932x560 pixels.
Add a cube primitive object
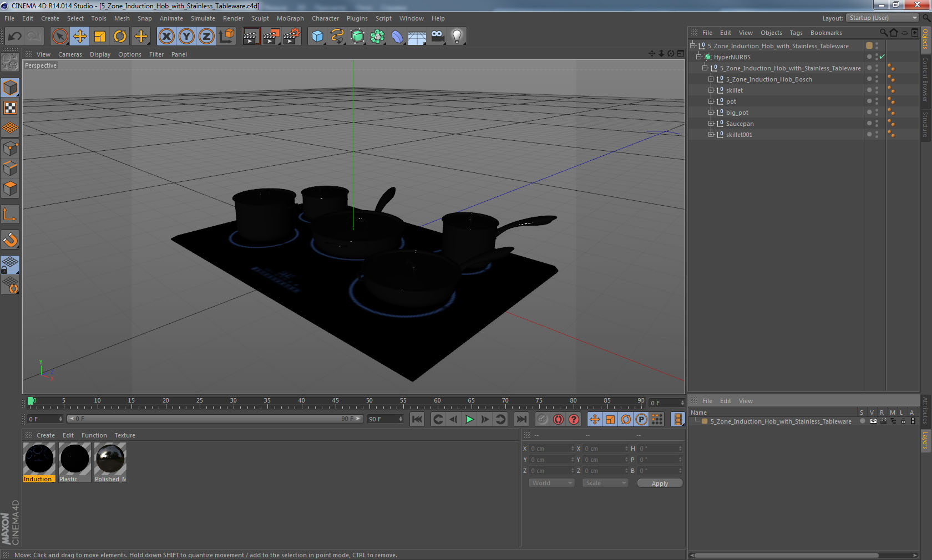317,37
